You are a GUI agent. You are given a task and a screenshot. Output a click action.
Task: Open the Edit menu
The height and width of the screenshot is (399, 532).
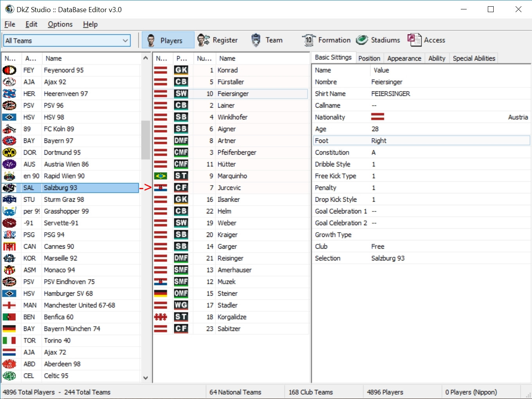click(x=31, y=24)
